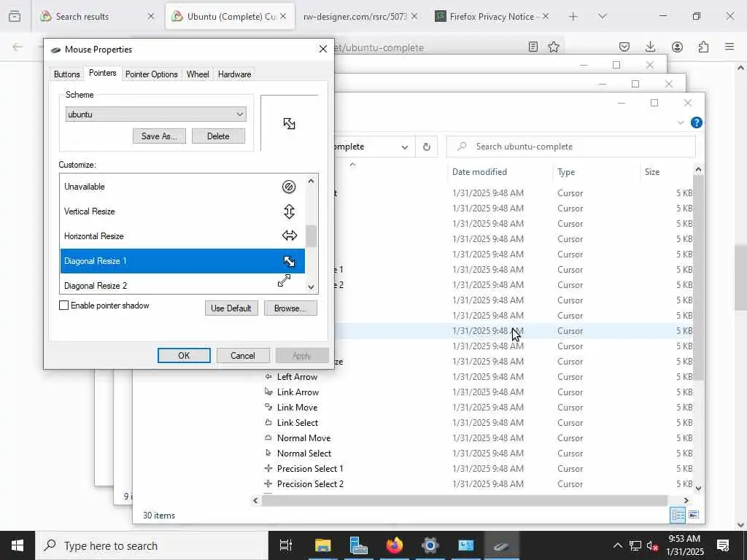Open the Firefox account icon

point(677,47)
